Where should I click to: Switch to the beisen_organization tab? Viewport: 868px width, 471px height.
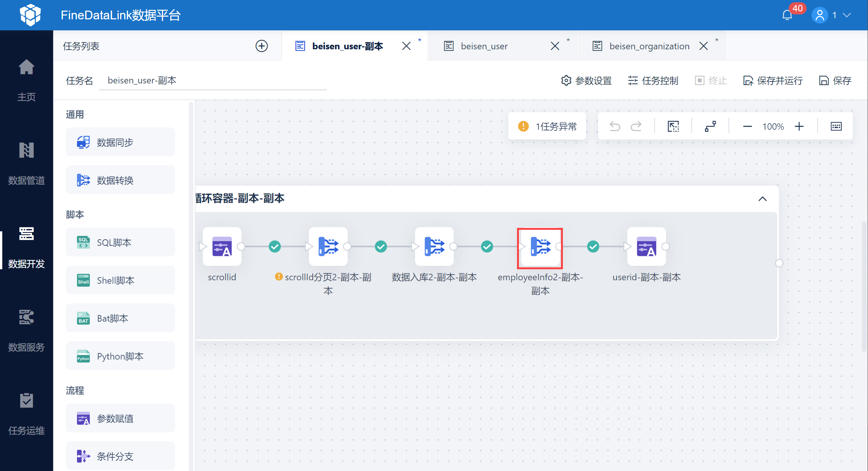point(649,46)
